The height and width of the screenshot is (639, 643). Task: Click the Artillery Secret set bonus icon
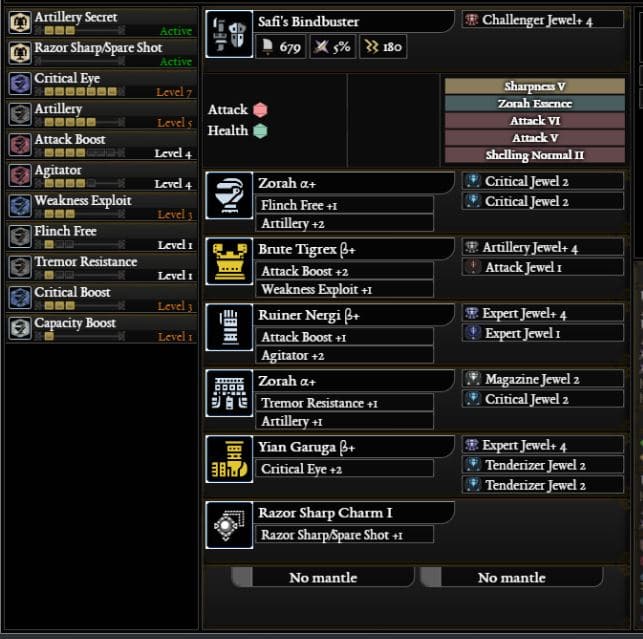pos(20,22)
